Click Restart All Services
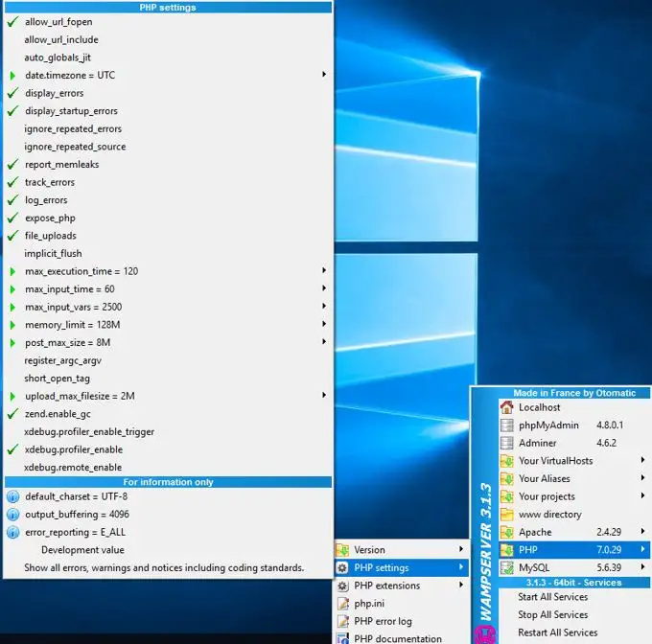 tap(557, 632)
